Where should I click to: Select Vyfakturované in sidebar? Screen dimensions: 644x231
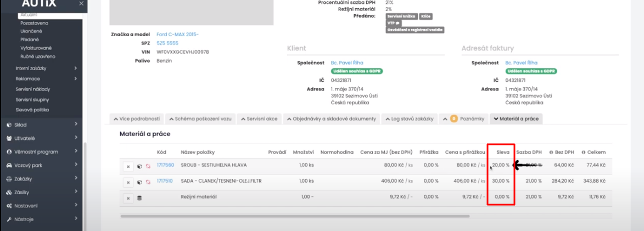click(36, 48)
